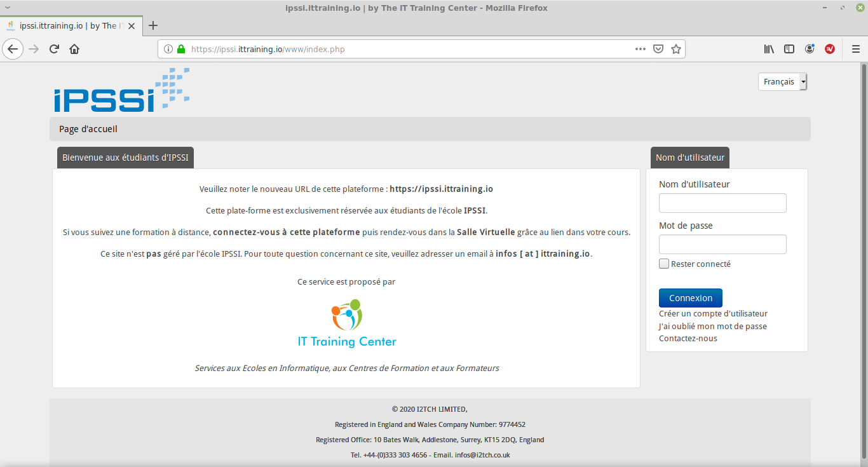Click the IT Training Center logo

pos(347,323)
